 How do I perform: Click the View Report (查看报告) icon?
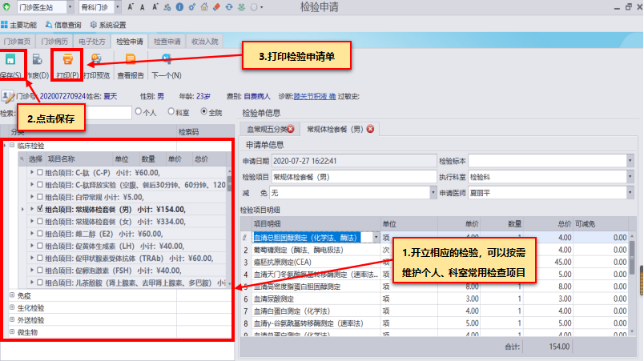[131, 60]
